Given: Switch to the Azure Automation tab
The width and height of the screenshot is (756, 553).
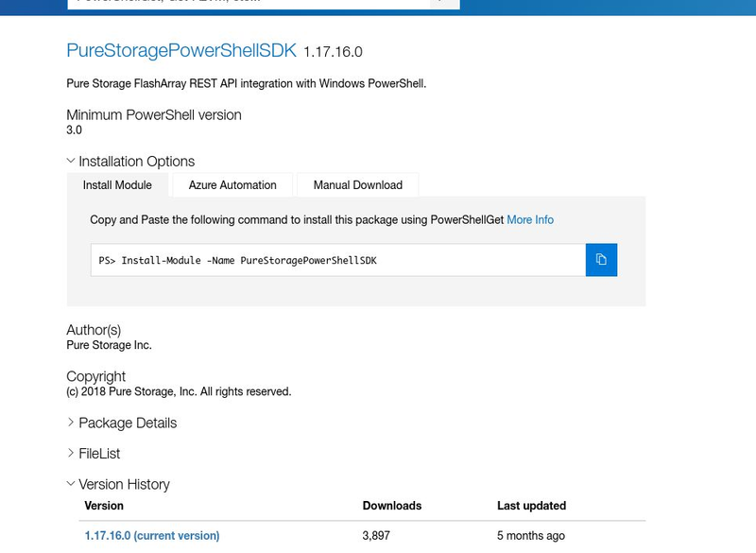Looking at the screenshot, I should 232,185.
